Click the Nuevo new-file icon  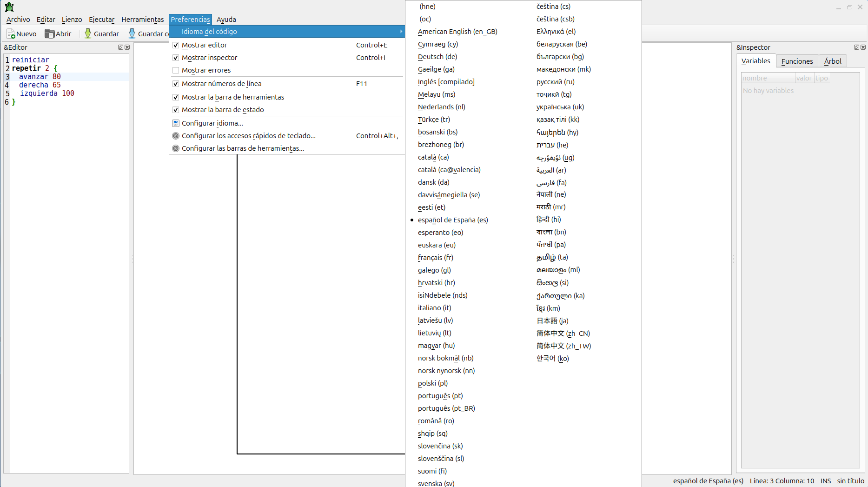[x=11, y=34]
